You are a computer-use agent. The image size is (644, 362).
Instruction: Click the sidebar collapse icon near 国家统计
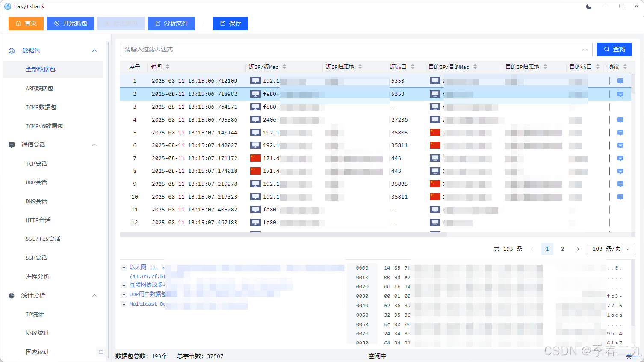[101, 352]
